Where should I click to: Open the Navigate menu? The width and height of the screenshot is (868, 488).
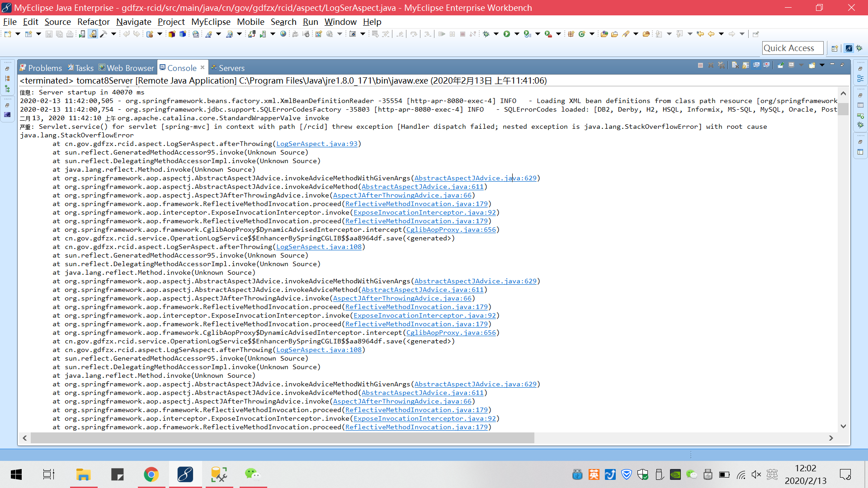tap(134, 22)
